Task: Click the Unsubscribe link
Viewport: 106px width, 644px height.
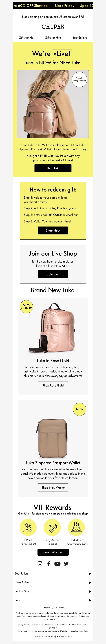Action: point(39,636)
